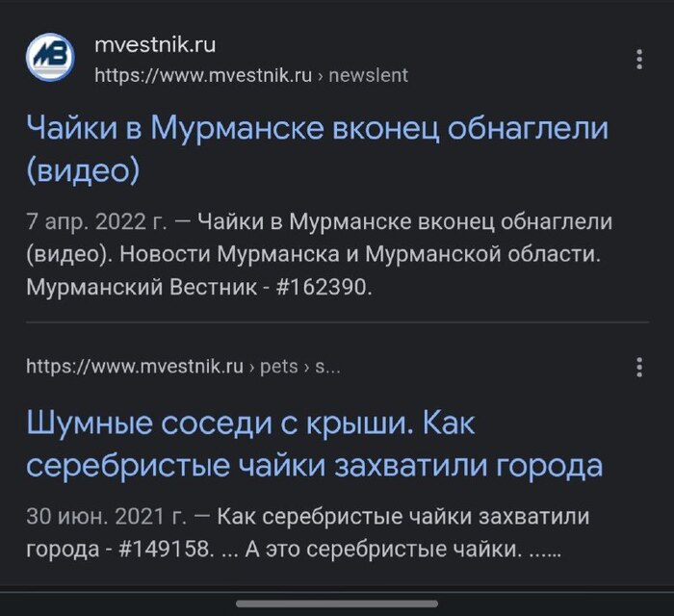Open three-dot menu for the first result
This screenshot has height=616, width=674.
pos(639,59)
